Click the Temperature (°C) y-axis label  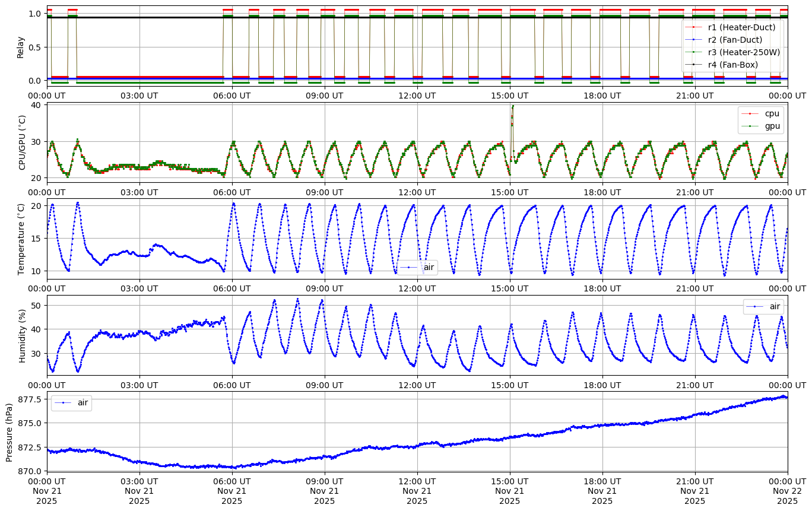pyautogui.click(x=21, y=239)
